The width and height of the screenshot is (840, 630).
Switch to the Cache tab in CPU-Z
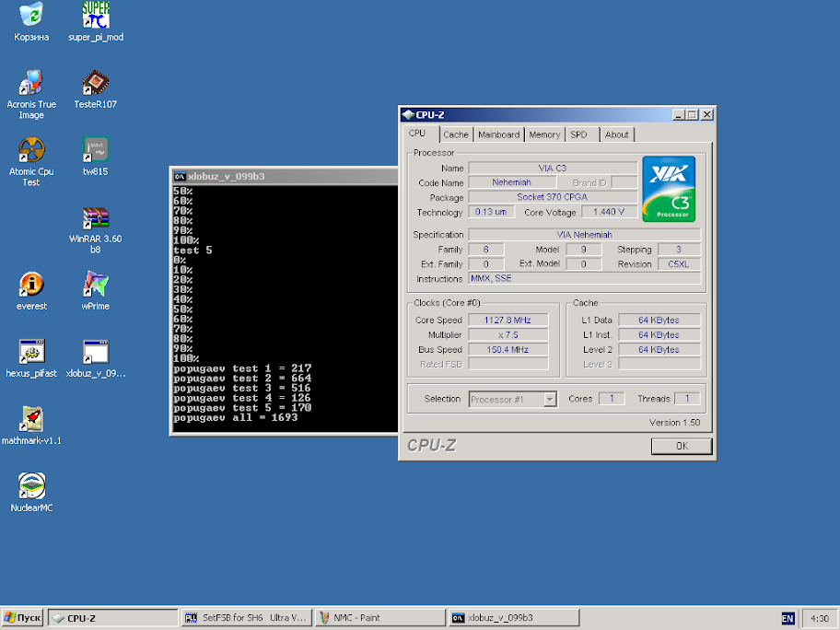[456, 134]
